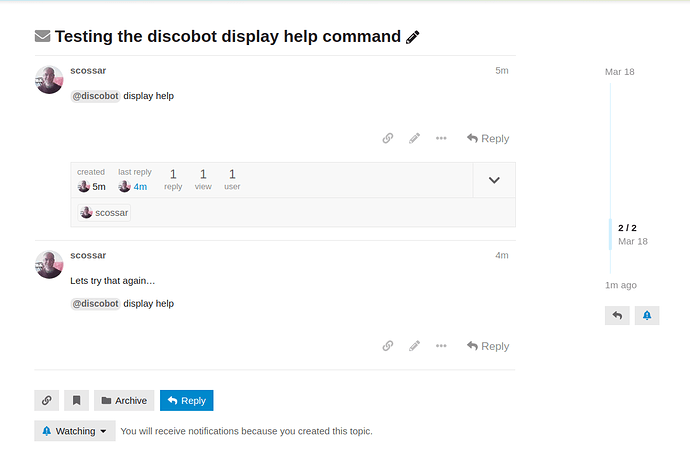Click the scossar participant chip in topic map
Screen dimensions: 690x468
[x=104, y=213]
